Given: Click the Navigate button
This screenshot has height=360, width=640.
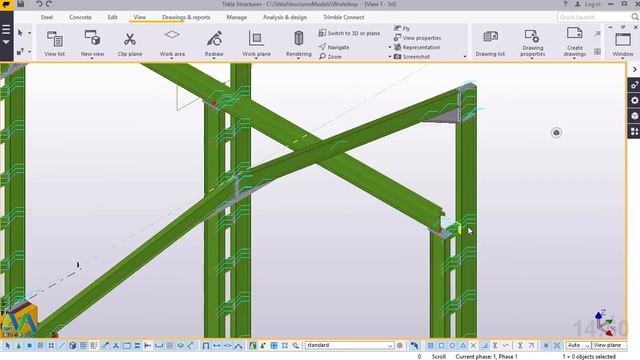Looking at the screenshot, I should coord(334,47).
